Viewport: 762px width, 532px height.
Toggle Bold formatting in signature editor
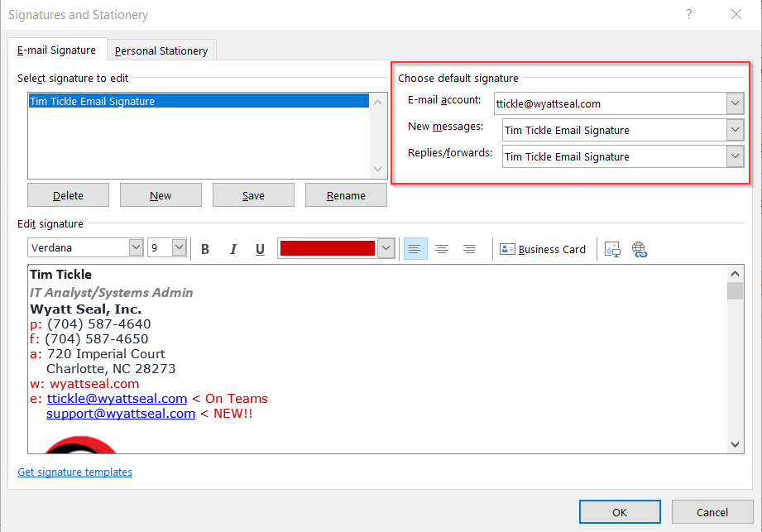[205, 249]
